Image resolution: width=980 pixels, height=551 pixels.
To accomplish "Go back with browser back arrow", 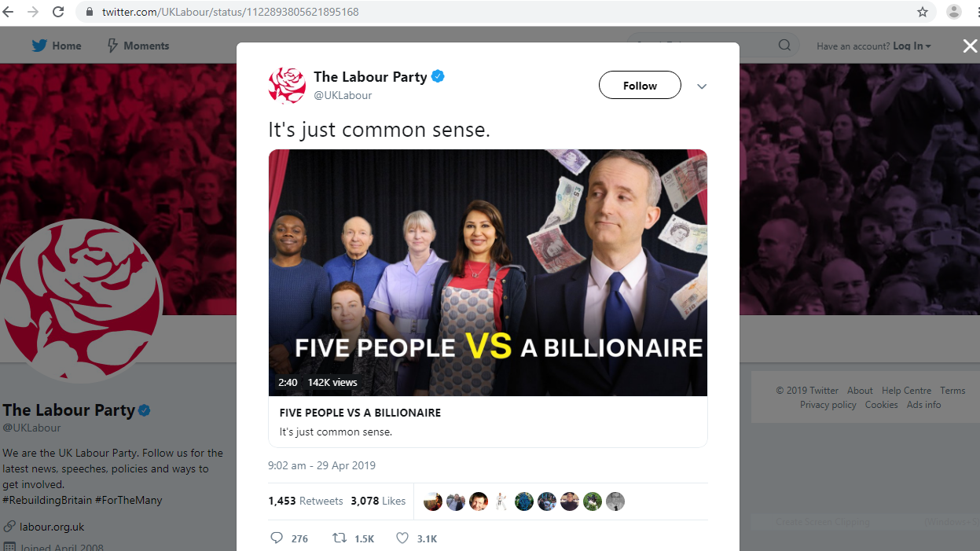I will (x=9, y=12).
